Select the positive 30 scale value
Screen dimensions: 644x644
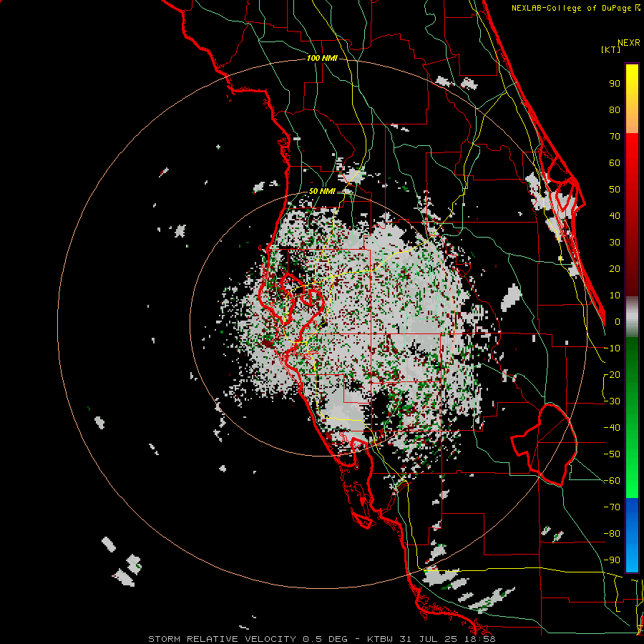click(615, 243)
